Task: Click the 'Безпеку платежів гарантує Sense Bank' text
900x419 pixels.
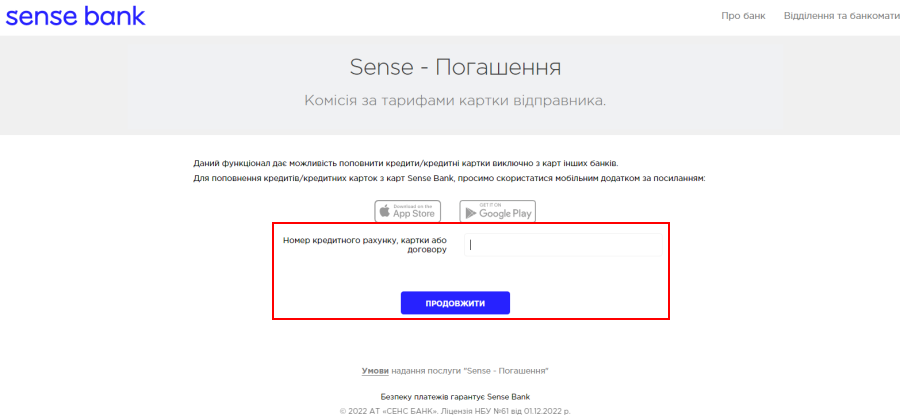Action: 455,397
